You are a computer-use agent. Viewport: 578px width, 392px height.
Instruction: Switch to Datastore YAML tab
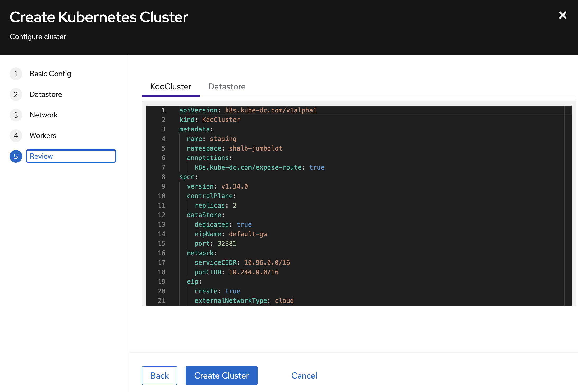pyautogui.click(x=227, y=87)
